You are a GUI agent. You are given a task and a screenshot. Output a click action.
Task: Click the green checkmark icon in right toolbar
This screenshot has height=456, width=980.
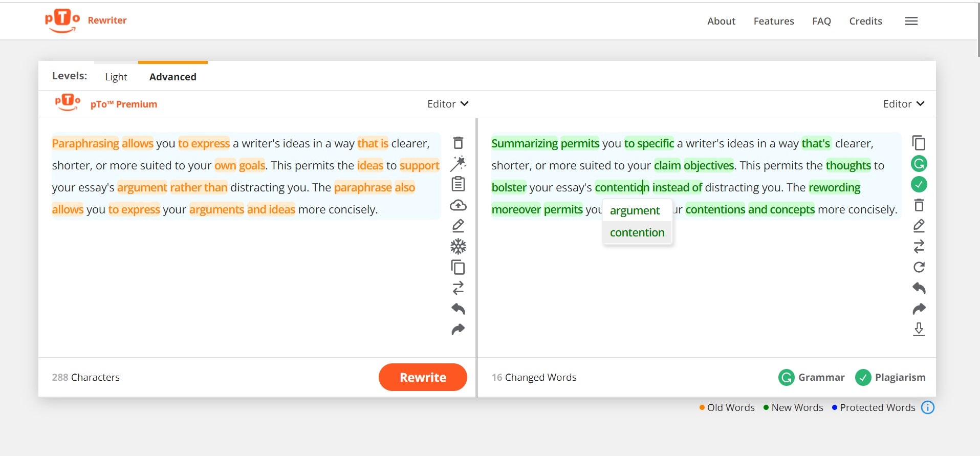(919, 184)
